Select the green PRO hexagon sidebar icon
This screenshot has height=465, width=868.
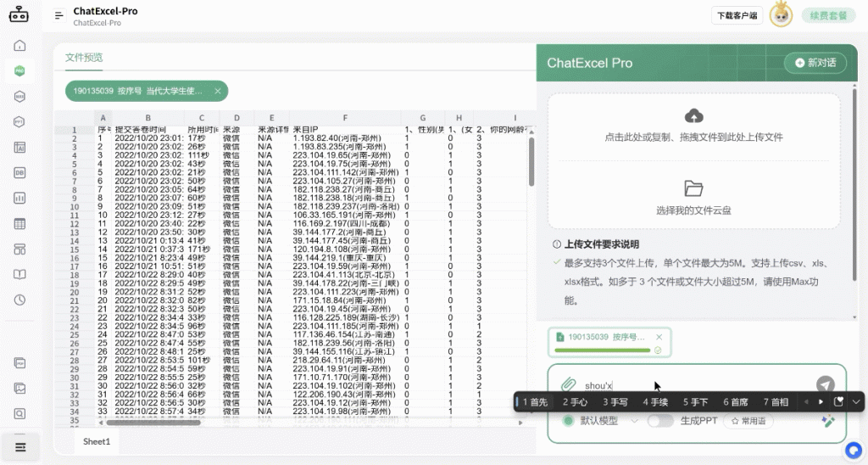click(x=19, y=71)
